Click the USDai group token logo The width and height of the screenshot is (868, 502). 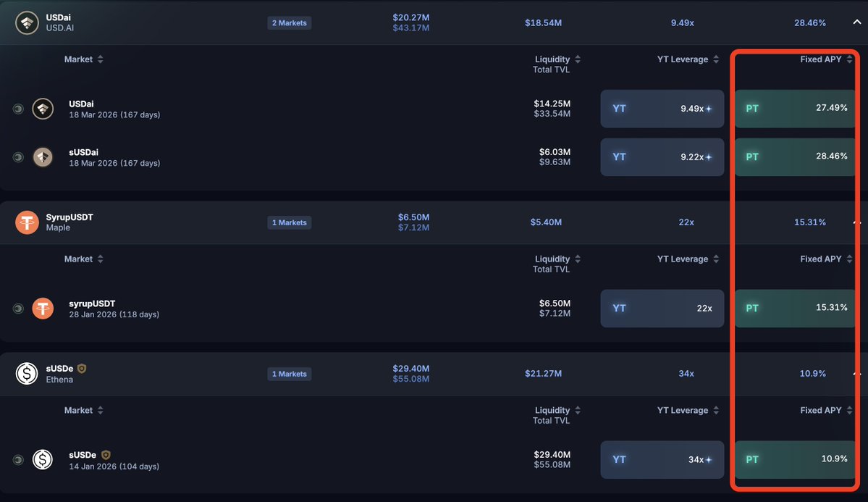(27, 22)
